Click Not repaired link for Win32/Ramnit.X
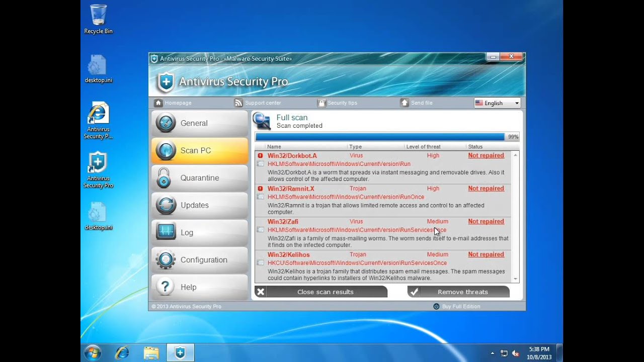Viewport: 644px width, 362px height. (x=486, y=189)
